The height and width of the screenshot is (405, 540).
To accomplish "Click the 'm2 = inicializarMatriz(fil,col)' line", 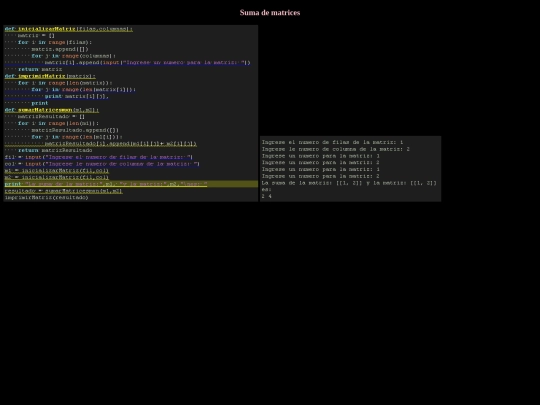I will click(x=57, y=178).
